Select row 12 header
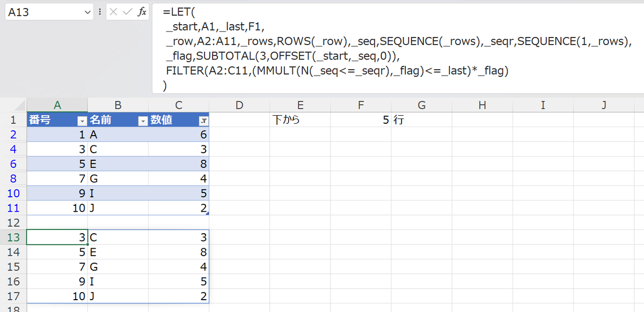Screen dimensions: 644x312 coord(13,222)
